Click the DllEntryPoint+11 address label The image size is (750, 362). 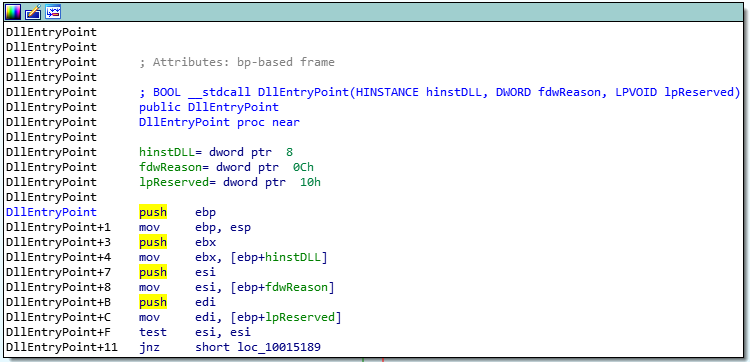click(x=62, y=348)
